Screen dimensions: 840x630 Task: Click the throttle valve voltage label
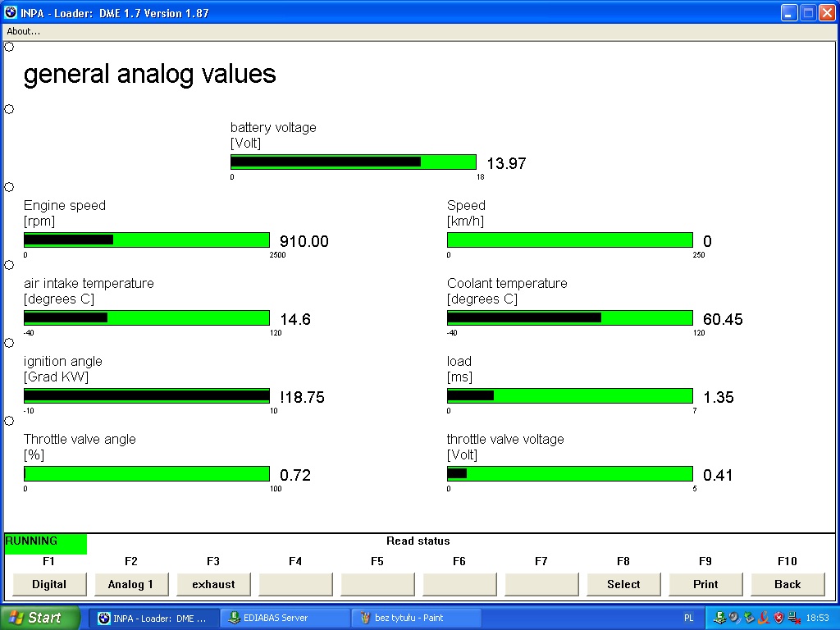[x=505, y=440]
